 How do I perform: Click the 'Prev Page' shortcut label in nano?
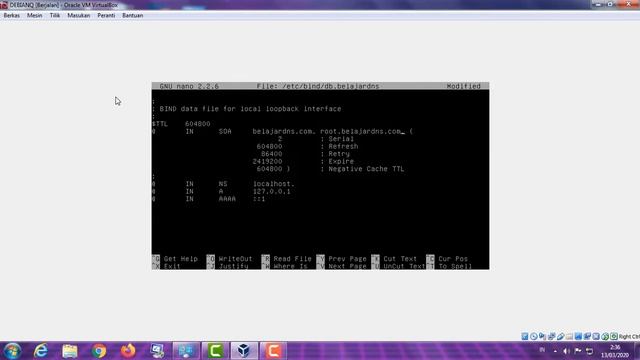(347, 259)
